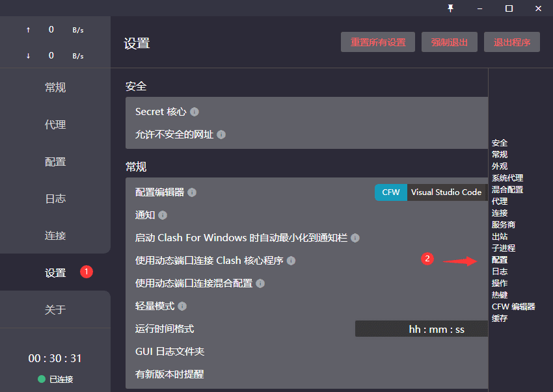Open the 代理 tab in sidebar
This screenshot has height=392, width=553.
[55, 124]
